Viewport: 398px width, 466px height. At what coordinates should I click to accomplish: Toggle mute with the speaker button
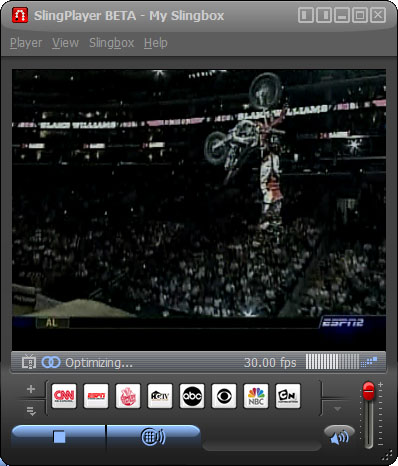point(339,436)
